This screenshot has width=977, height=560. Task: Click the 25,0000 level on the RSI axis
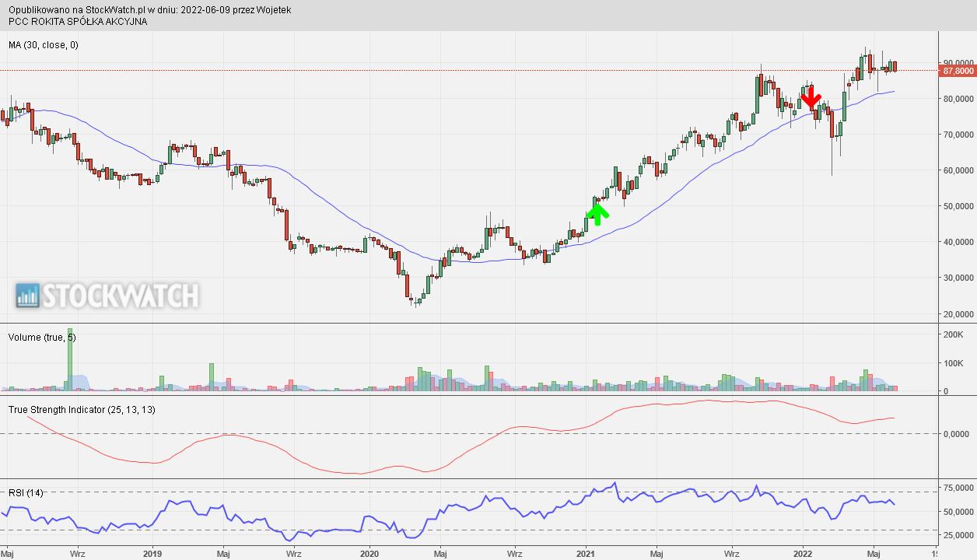pos(958,536)
